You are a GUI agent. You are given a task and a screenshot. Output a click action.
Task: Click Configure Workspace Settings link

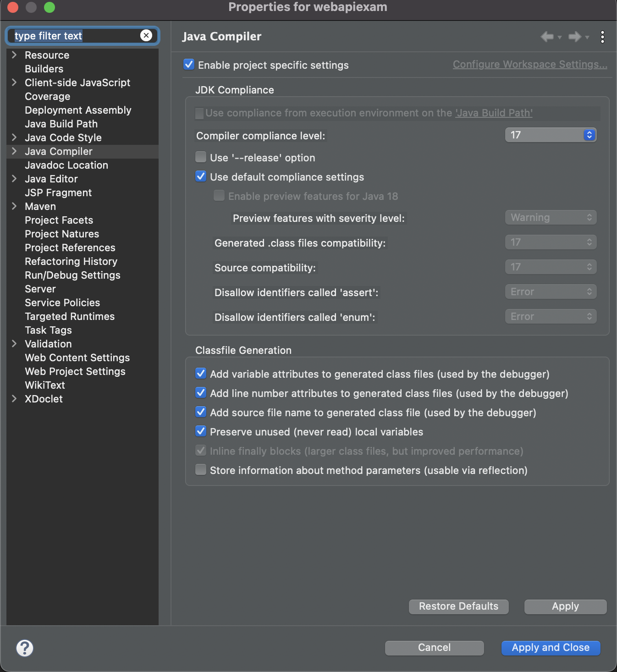coord(530,64)
